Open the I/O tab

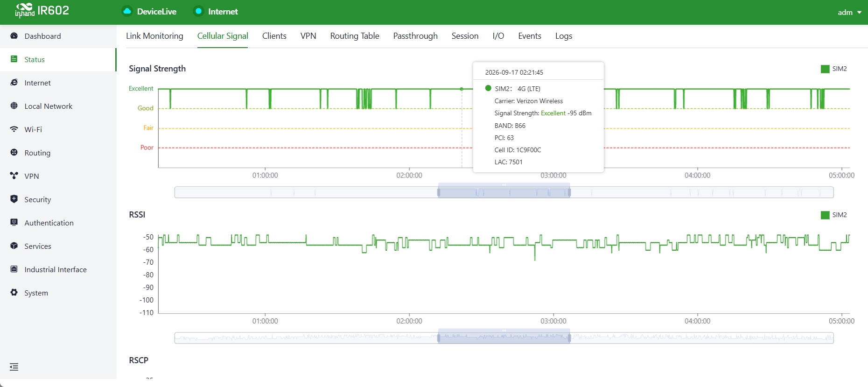pos(498,36)
